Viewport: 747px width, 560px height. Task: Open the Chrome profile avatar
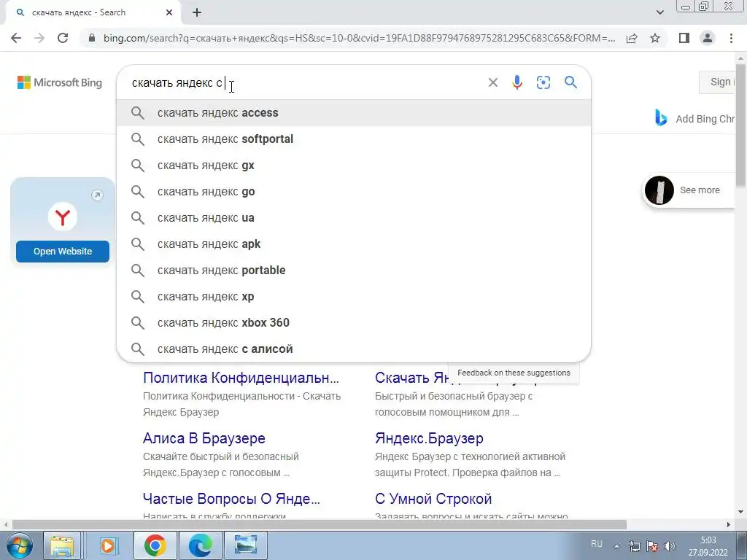click(708, 38)
